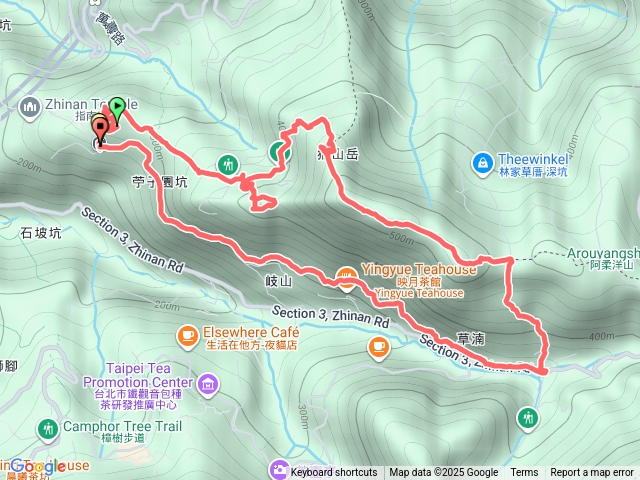This screenshot has width=640, height=480.
Task: Click the red route end marker
Action: (x=100, y=129)
